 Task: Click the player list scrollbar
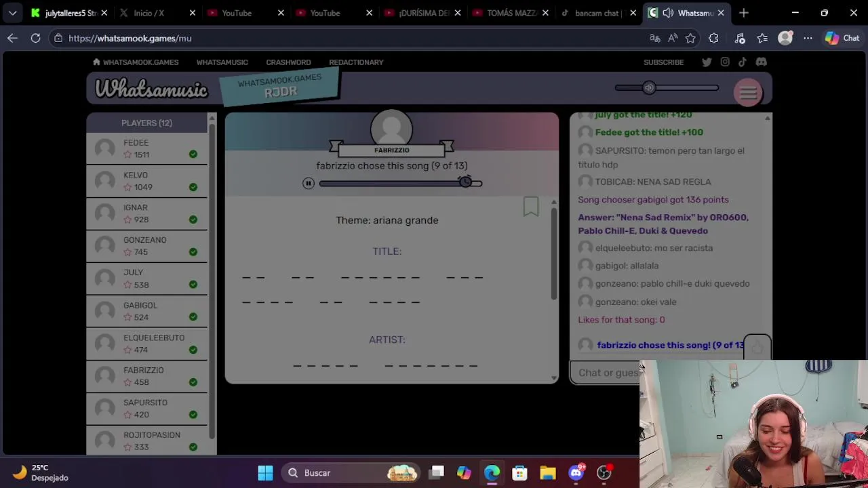click(212, 281)
